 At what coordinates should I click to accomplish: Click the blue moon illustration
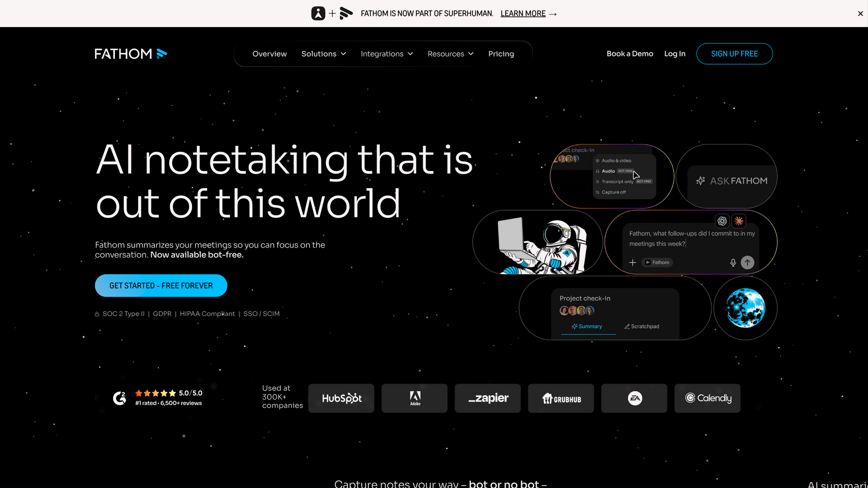(745, 308)
